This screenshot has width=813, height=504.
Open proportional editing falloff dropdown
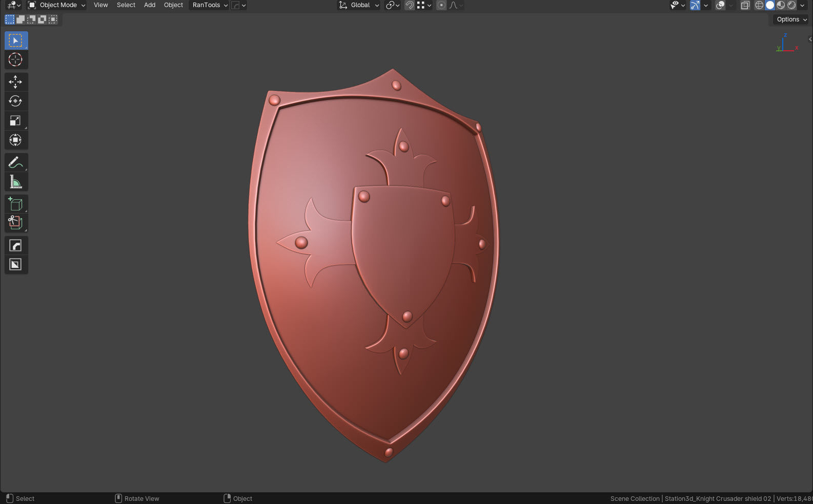point(456,5)
